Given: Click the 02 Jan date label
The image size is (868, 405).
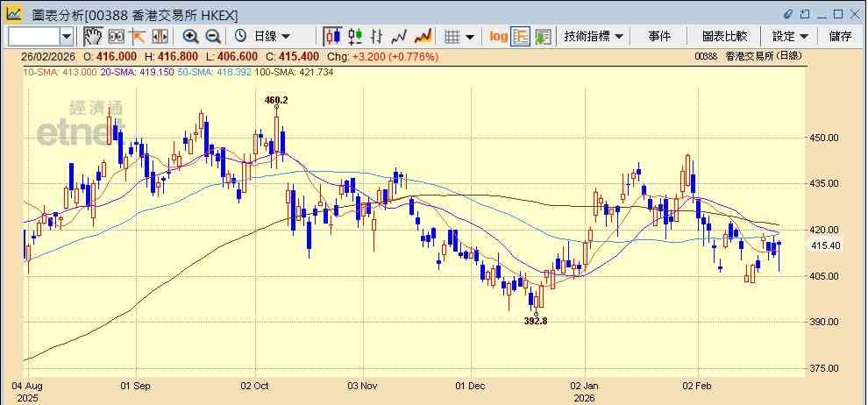Looking at the screenshot, I should (584, 386).
